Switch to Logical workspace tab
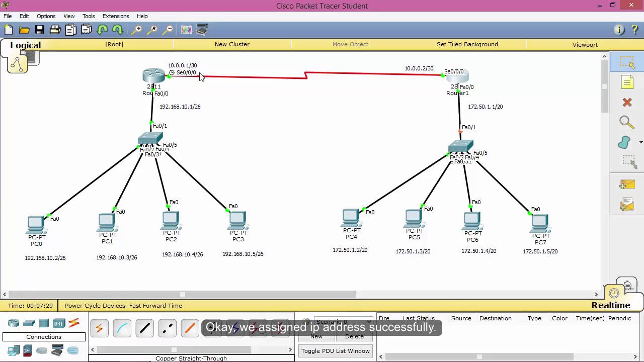This screenshot has height=362, width=644. click(x=25, y=45)
